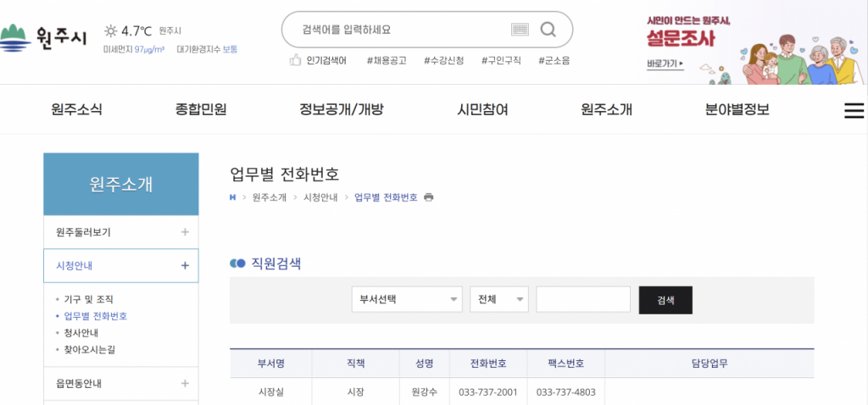Open the hamburger full menu icon
The width and height of the screenshot is (868, 405).
coord(854,111)
